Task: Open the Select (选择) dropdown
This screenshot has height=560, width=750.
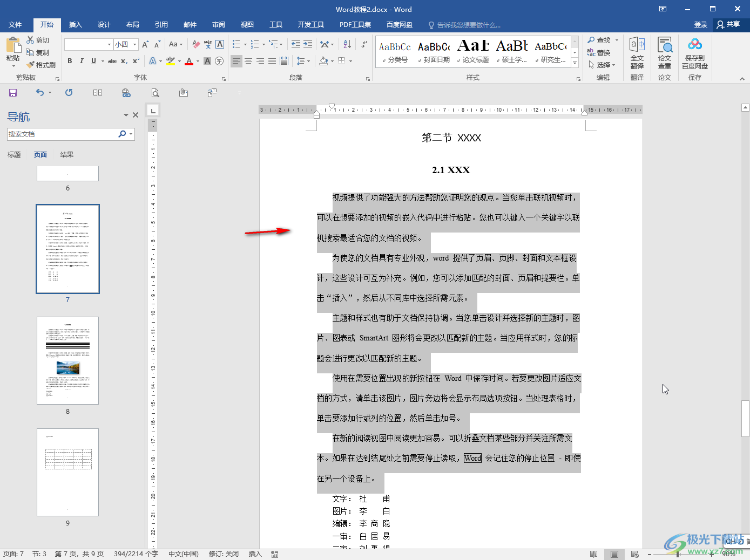Action: (602, 65)
